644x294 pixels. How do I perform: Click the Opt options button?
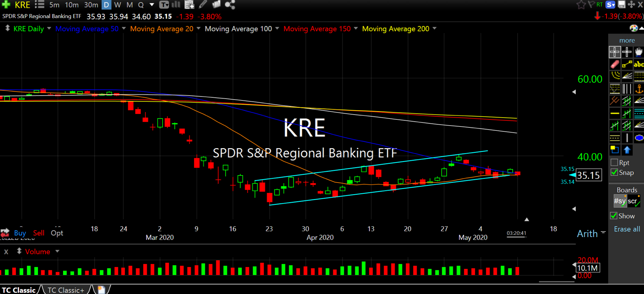pyautogui.click(x=57, y=233)
